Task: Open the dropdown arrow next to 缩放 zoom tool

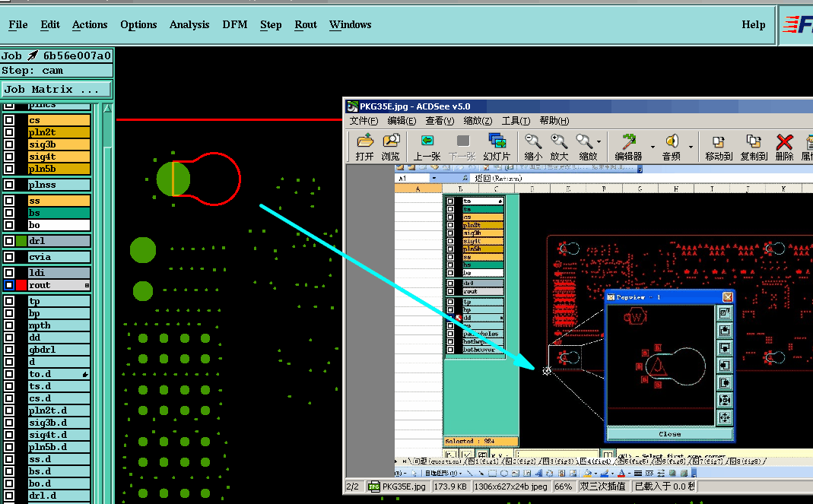Action: click(599, 141)
